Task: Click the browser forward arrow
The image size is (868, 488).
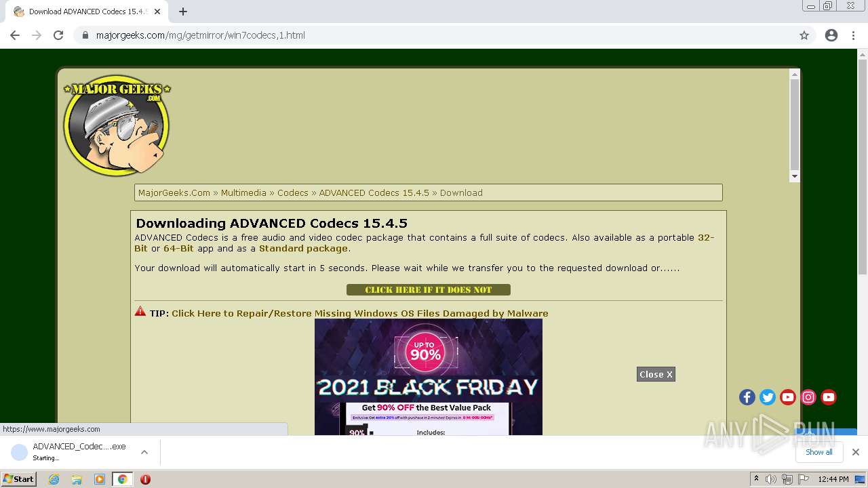Action: 37,35
